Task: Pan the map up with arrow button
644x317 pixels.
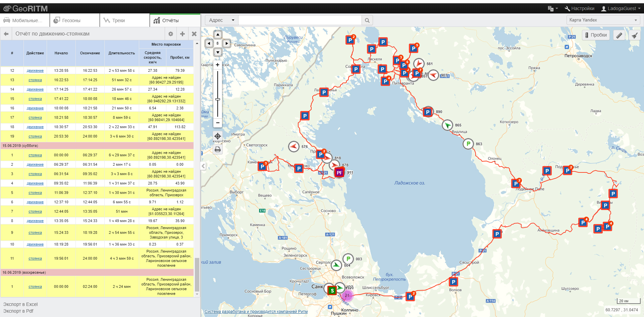Action: click(x=218, y=35)
